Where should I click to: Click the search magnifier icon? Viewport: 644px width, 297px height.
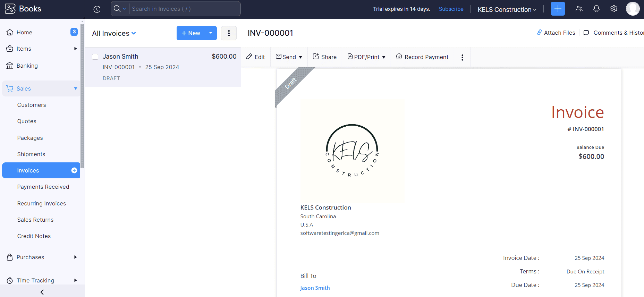click(117, 9)
